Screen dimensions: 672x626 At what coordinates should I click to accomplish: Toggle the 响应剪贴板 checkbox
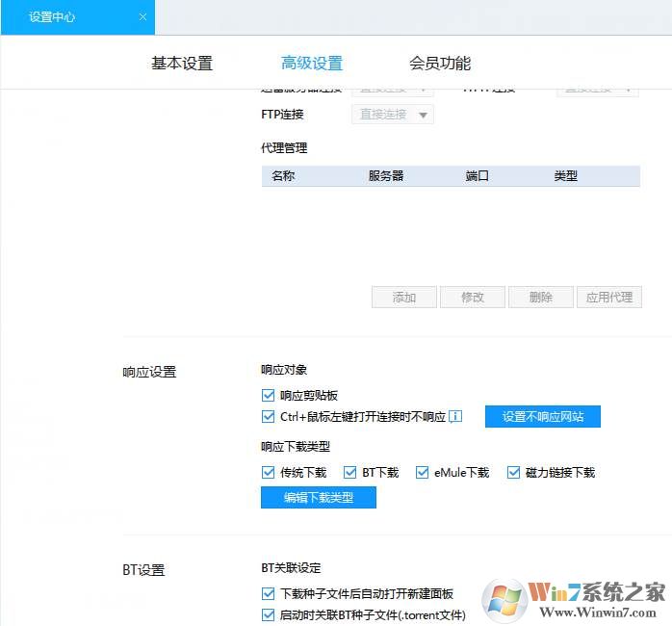269,395
